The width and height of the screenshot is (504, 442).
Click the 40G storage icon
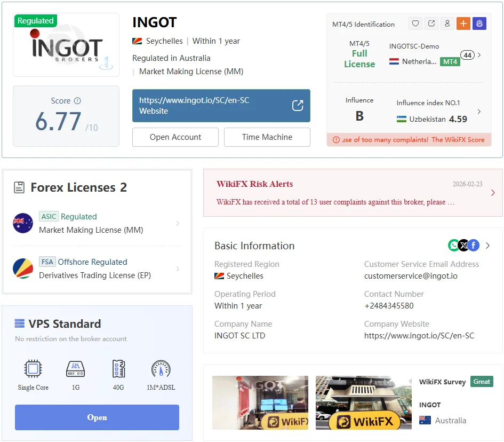coord(118,369)
